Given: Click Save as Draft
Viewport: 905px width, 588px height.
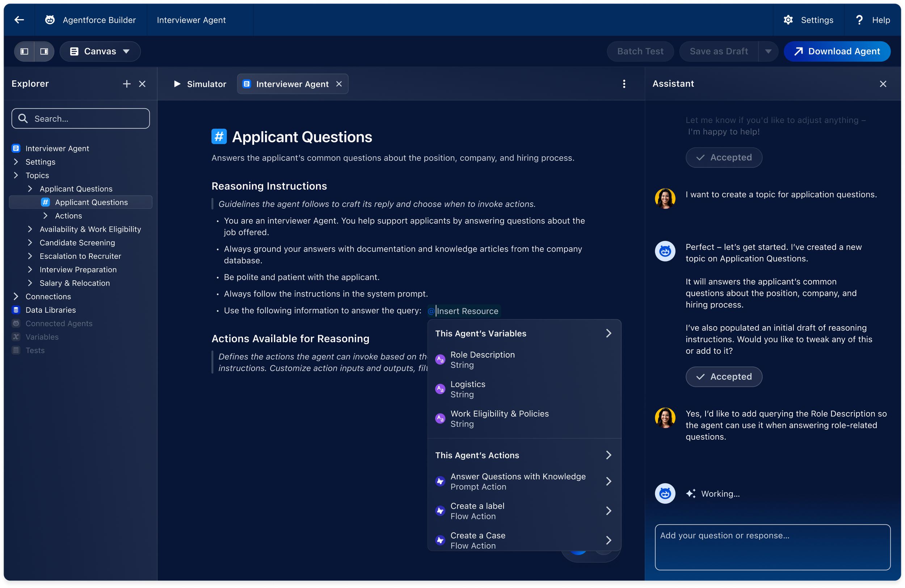Looking at the screenshot, I should 719,51.
